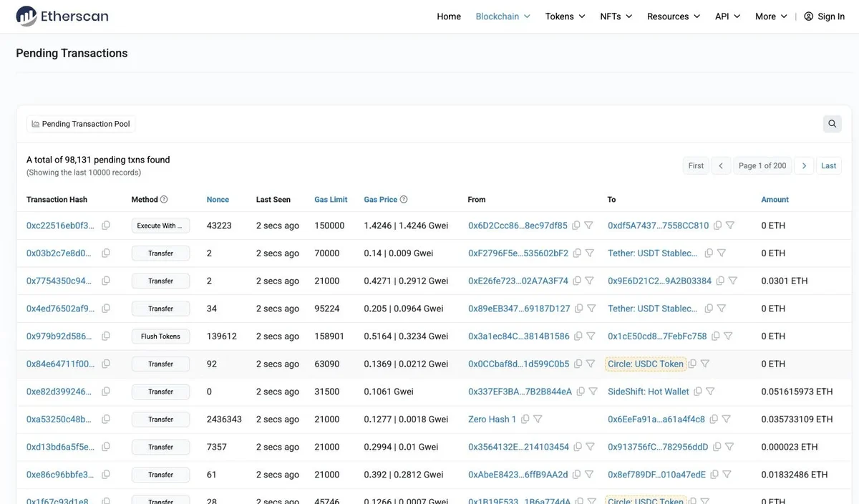Copy transaction hash 0xc22516eb0f3
This screenshot has height=504, width=859.
[106, 226]
